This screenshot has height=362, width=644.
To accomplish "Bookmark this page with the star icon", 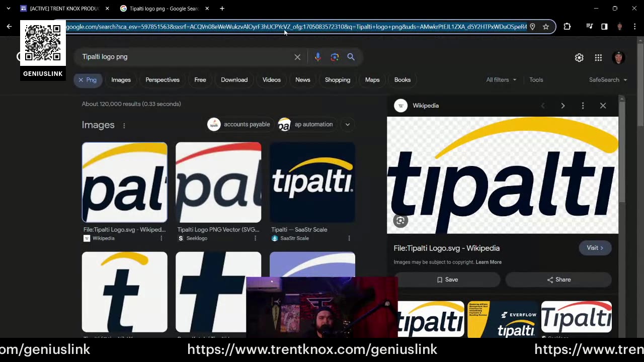I will [546, 27].
